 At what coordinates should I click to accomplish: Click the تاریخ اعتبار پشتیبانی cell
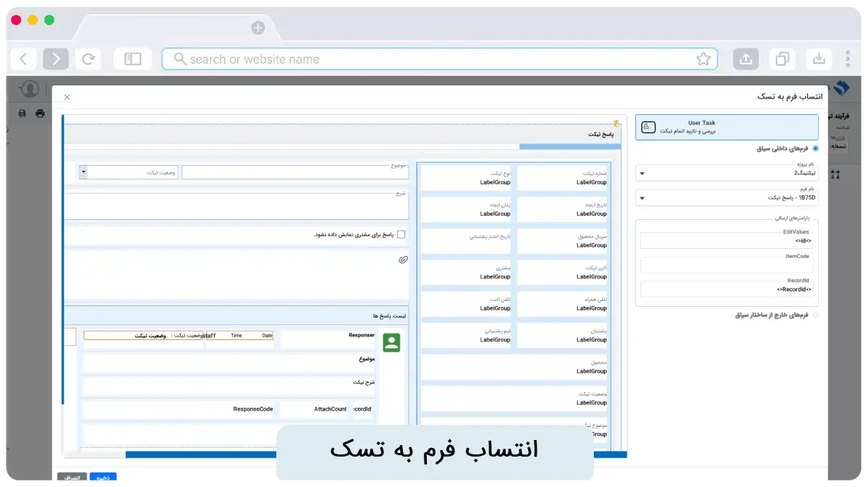(x=466, y=241)
